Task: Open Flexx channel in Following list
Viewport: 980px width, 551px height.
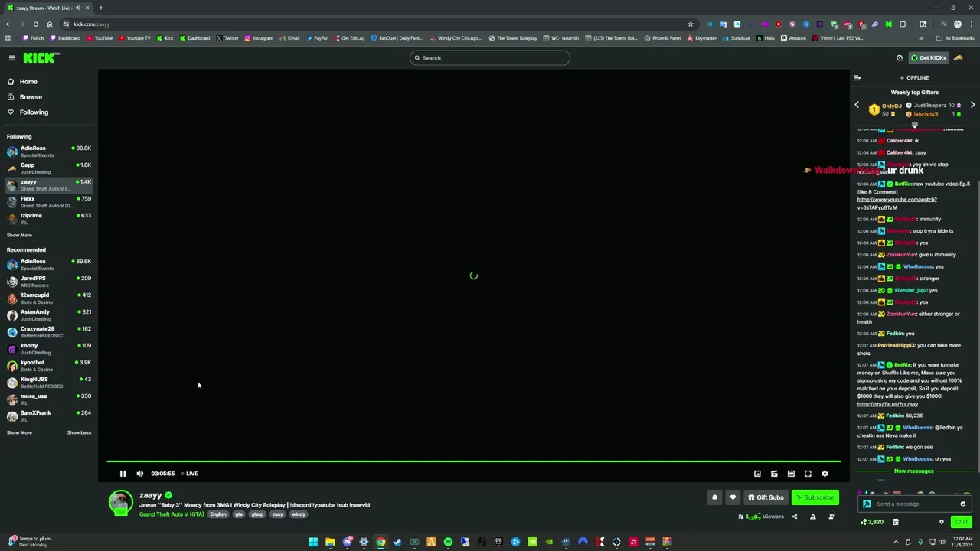Action: point(49,202)
